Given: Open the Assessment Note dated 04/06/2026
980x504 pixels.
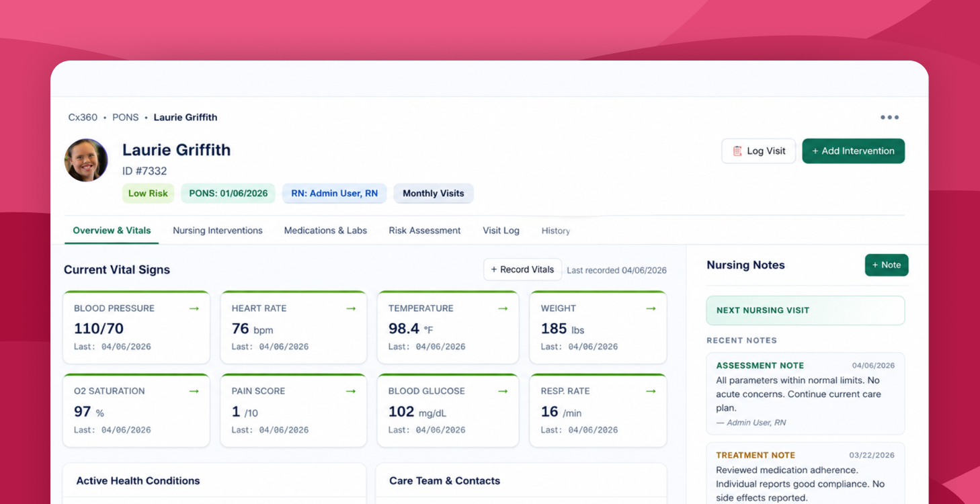Looking at the screenshot, I should tap(805, 393).
